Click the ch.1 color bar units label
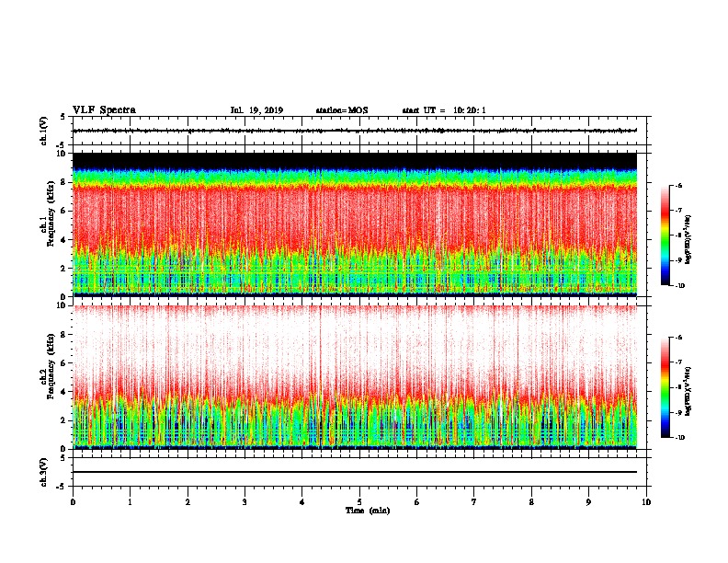This screenshot has width=728, height=563. [x=688, y=240]
